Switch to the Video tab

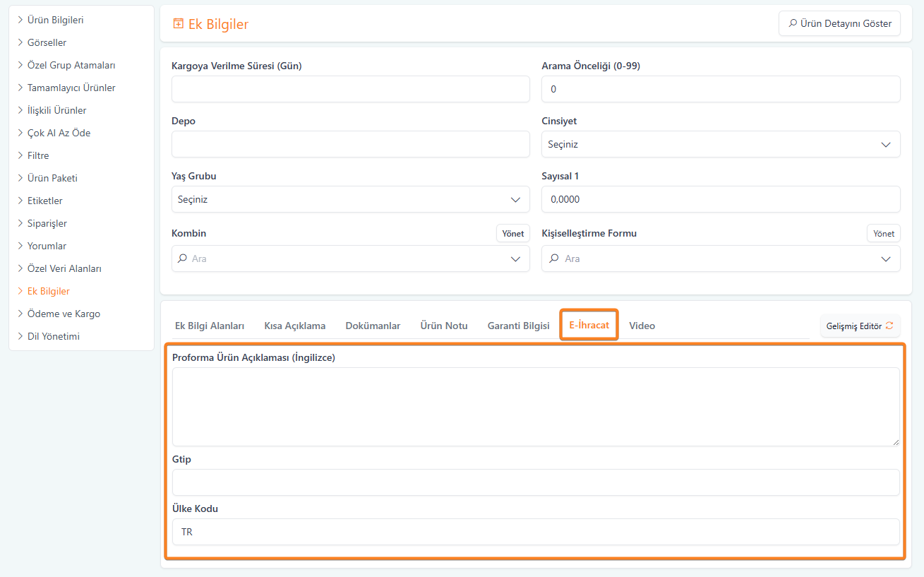(x=642, y=326)
